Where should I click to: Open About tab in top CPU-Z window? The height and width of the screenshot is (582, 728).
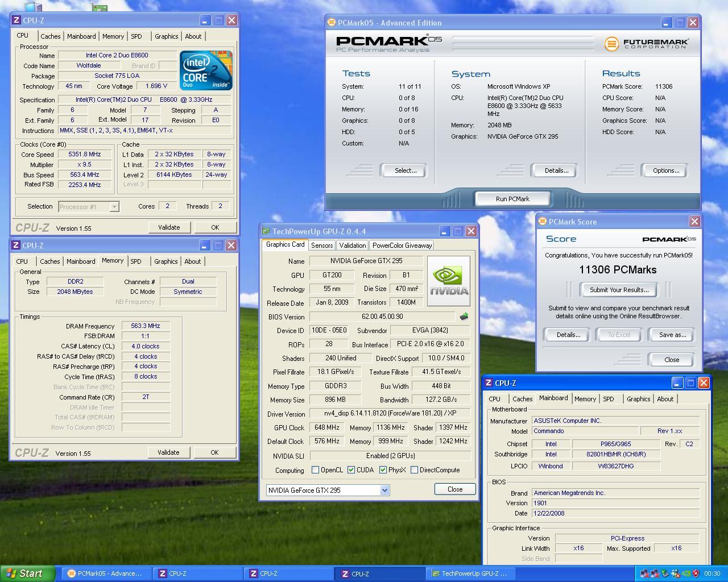(193, 36)
